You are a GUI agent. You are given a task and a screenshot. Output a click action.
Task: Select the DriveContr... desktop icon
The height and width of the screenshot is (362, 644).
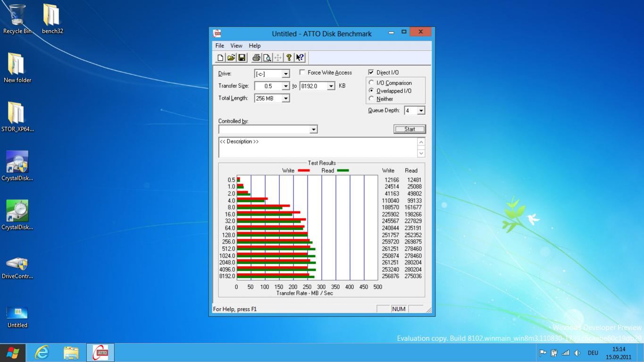tap(17, 268)
